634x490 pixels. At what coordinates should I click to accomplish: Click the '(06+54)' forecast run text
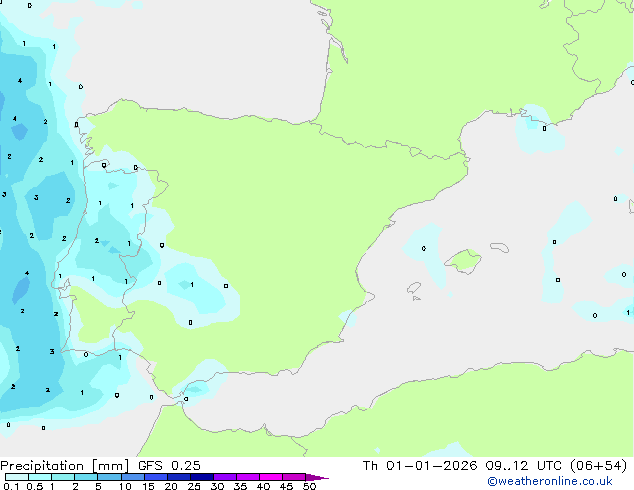pyautogui.click(x=598, y=465)
